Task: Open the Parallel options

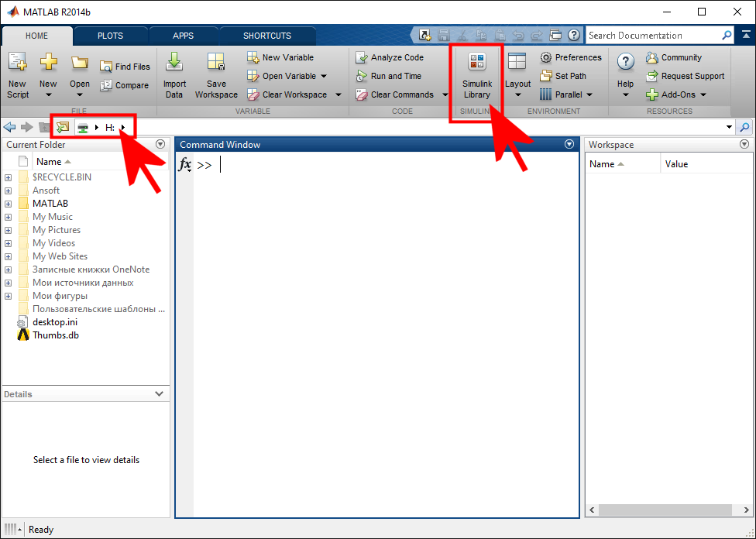Action: (x=562, y=95)
